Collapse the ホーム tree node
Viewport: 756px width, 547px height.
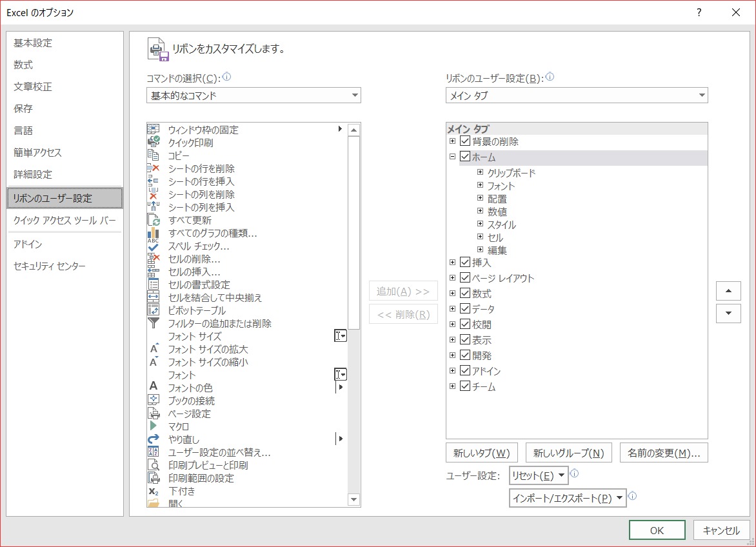452,156
